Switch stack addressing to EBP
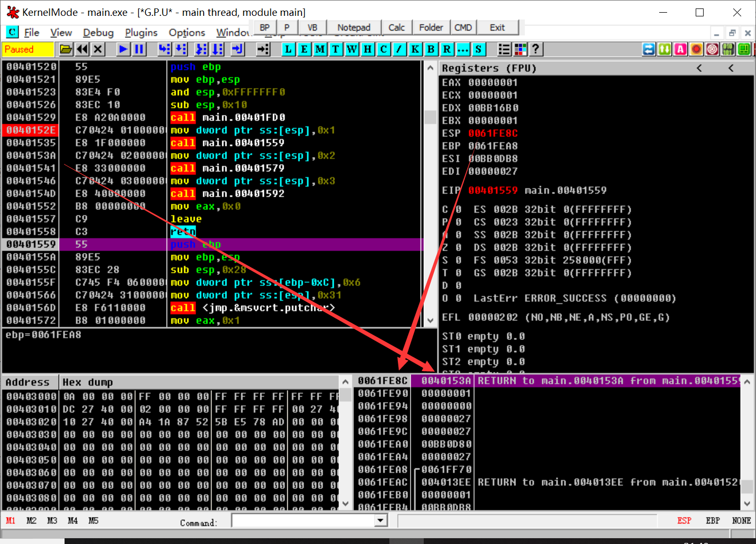 713,521
